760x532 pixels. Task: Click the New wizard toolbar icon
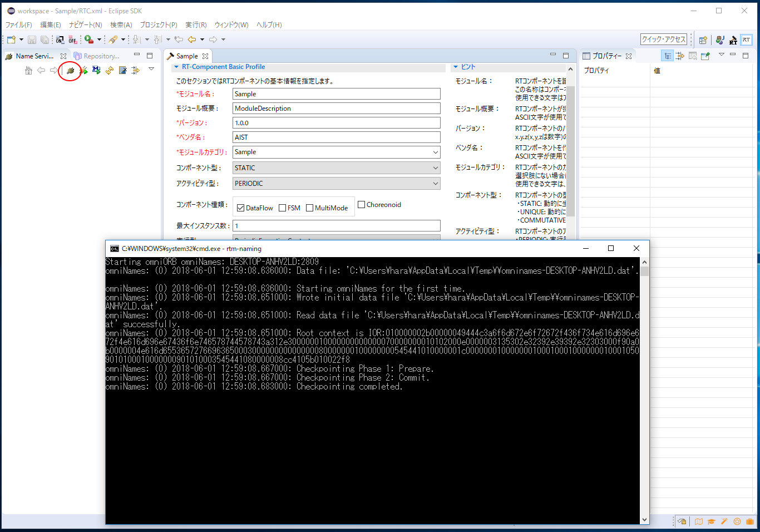coord(11,40)
